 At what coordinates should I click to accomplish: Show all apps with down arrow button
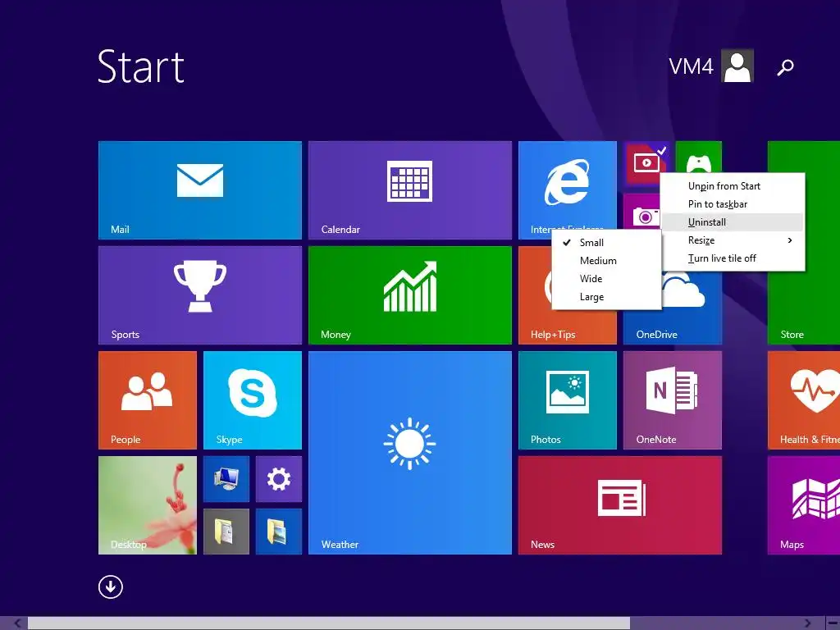point(111,587)
